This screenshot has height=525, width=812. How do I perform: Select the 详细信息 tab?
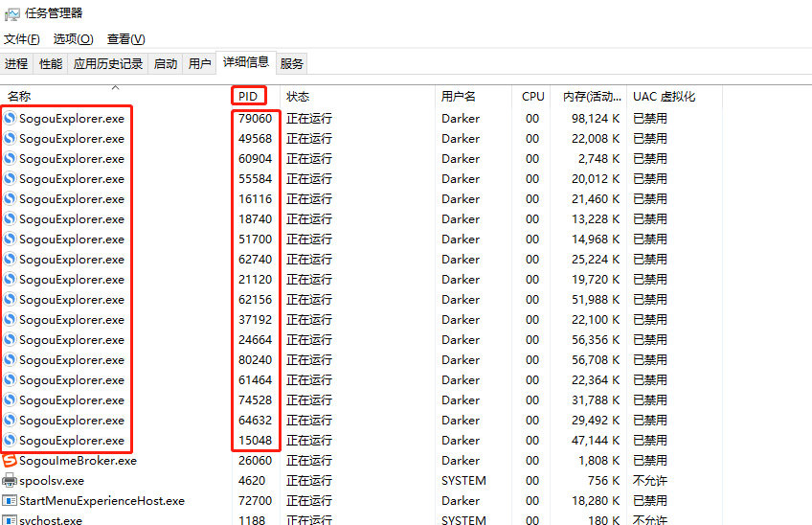[246, 62]
